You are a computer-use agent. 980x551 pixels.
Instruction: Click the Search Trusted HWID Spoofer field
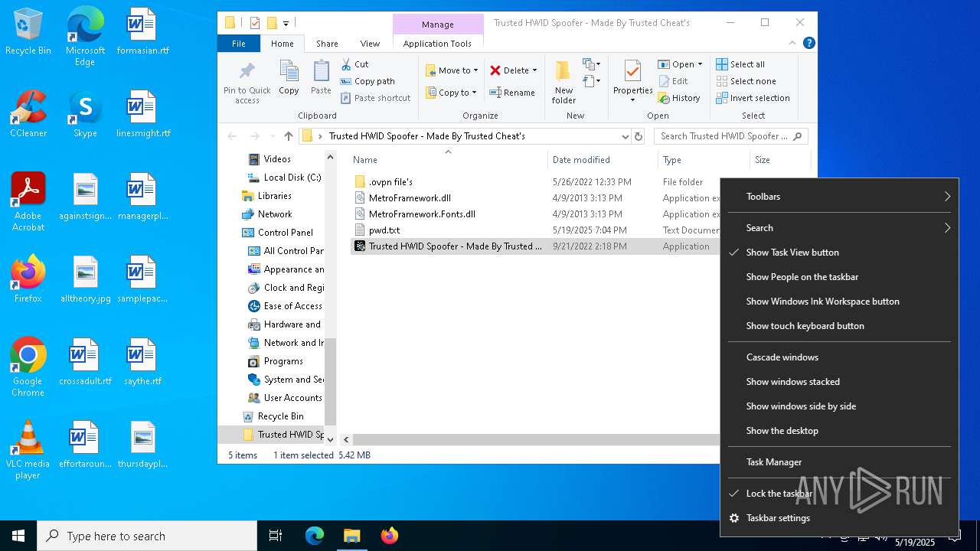(x=730, y=136)
